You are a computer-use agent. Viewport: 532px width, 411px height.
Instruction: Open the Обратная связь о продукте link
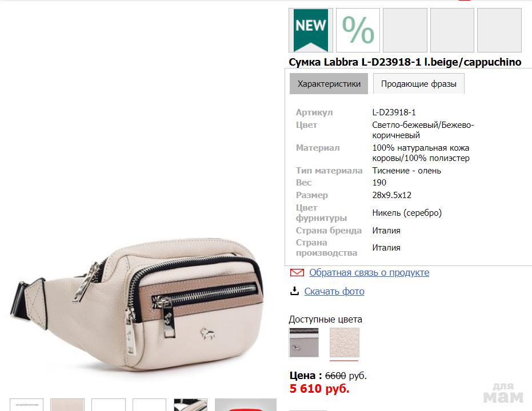369,272
